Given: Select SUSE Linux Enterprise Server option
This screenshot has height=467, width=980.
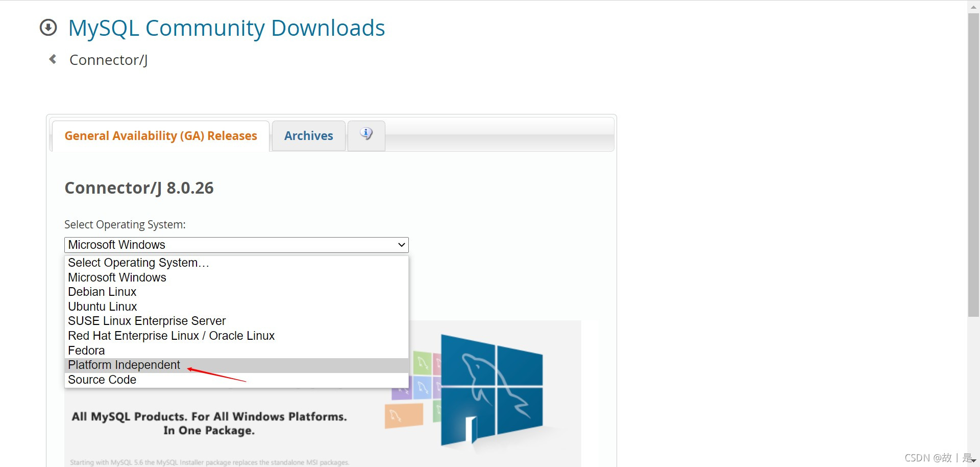Looking at the screenshot, I should tap(236, 321).
